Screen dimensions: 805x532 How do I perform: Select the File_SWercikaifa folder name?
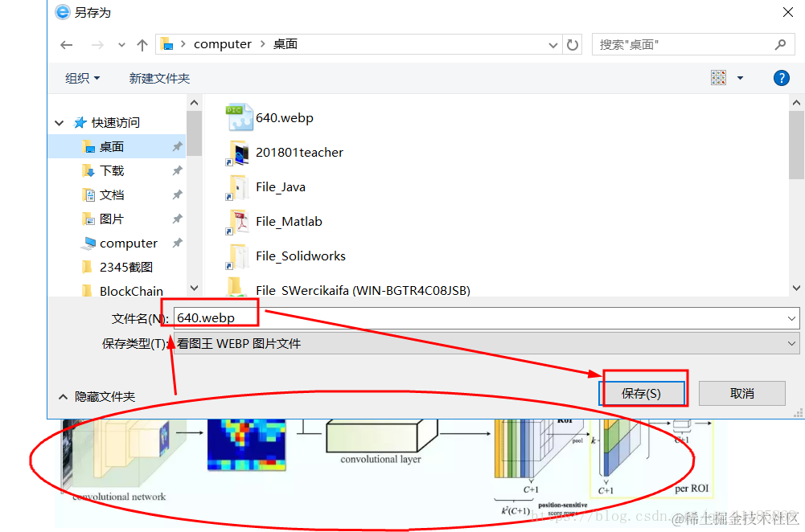point(363,290)
